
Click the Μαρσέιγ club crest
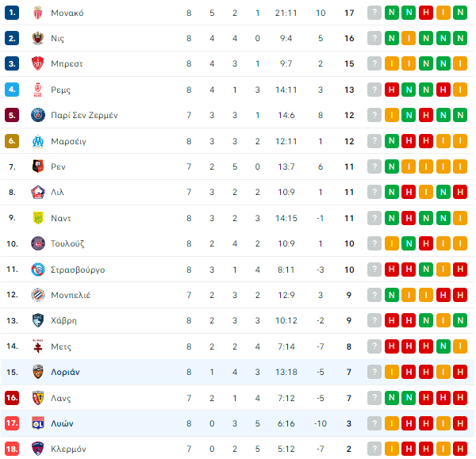tap(38, 141)
